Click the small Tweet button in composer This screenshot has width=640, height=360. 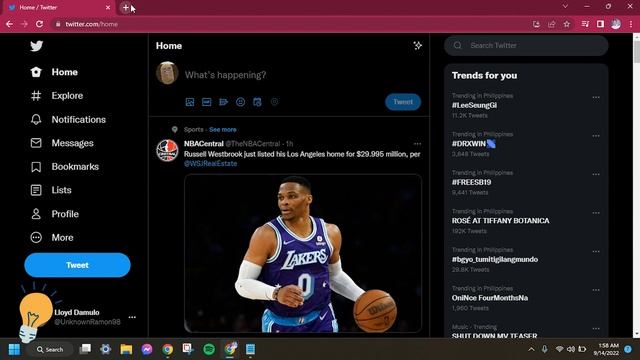pyautogui.click(x=403, y=102)
